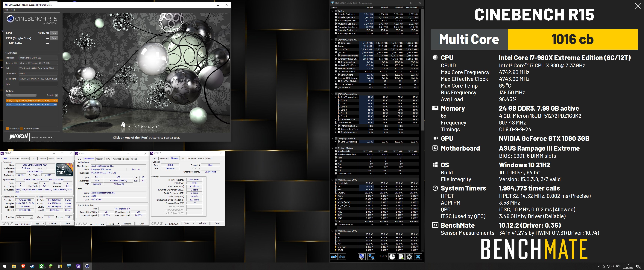Click HWiNFO collapse columns arrows icon
This screenshot has width=644, height=270.
tap(342, 256)
